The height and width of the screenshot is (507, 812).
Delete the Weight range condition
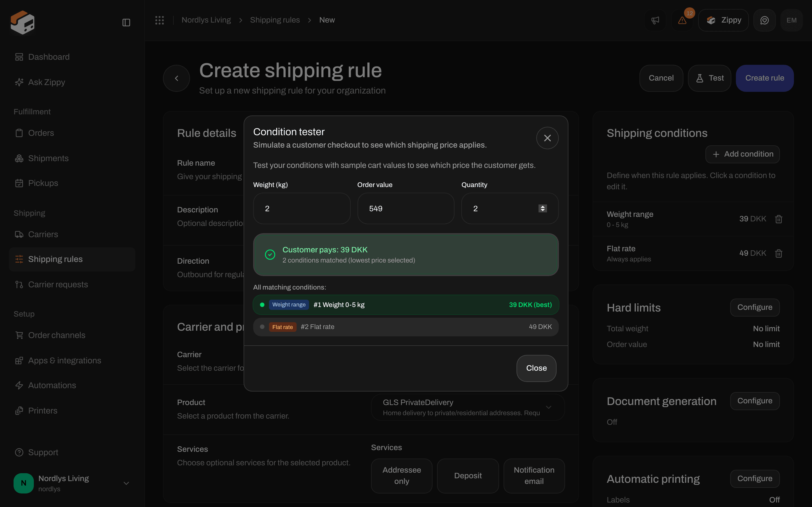coord(779,219)
